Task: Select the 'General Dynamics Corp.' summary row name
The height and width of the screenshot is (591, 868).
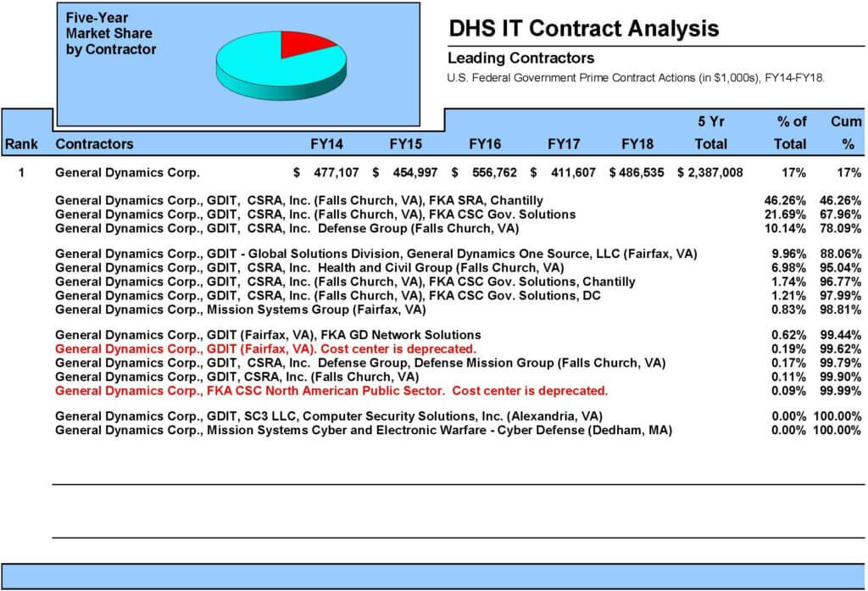Action: (127, 173)
